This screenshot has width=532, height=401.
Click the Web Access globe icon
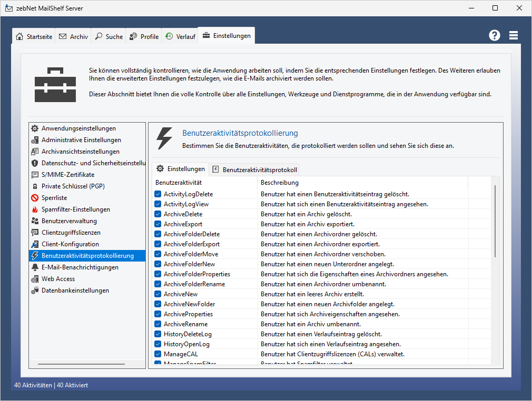(35, 279)
